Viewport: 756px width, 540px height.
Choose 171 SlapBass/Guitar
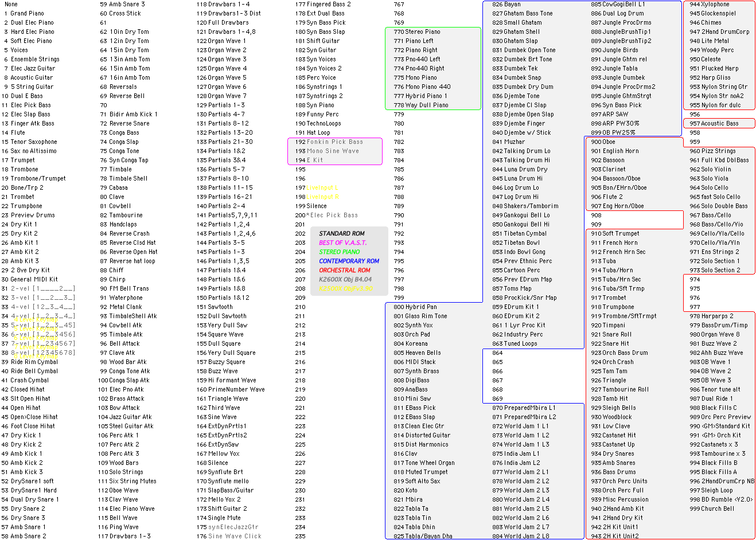click(225, 490)
